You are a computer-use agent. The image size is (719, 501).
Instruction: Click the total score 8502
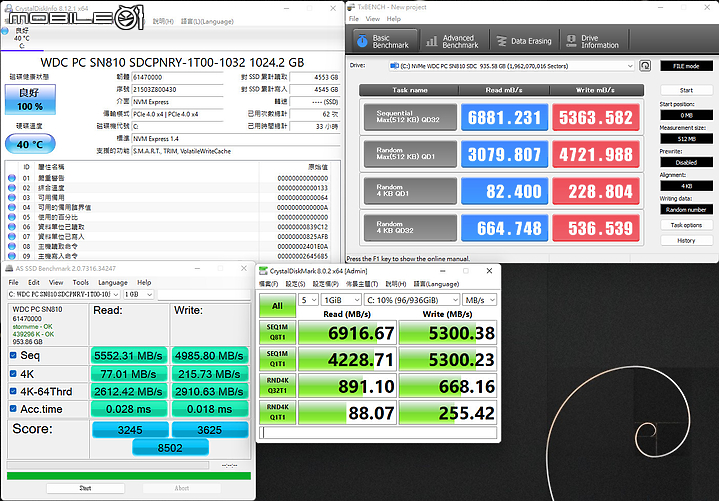(x=170, y=448)
